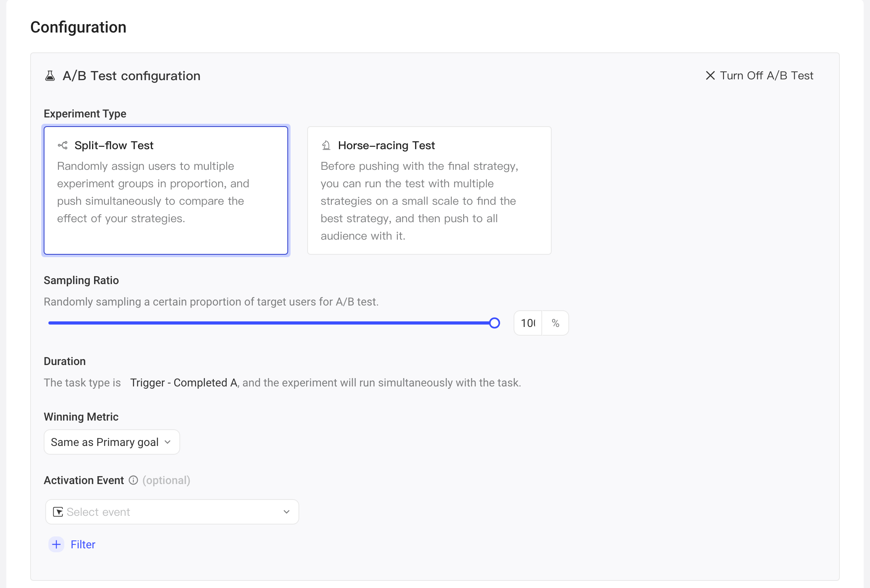The height and width of the screenshot is (588, 870).
Task: Click the sampling ratio percentage input field
Action: point(528,323)
